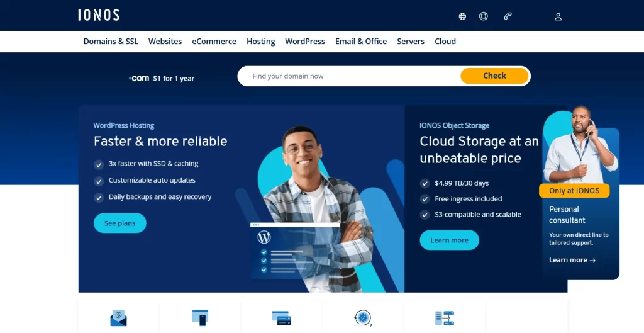The height and width of the screenshot is (333, 644).
Task: Click the WordPress logo in the banner
Action: click(265, 237)
